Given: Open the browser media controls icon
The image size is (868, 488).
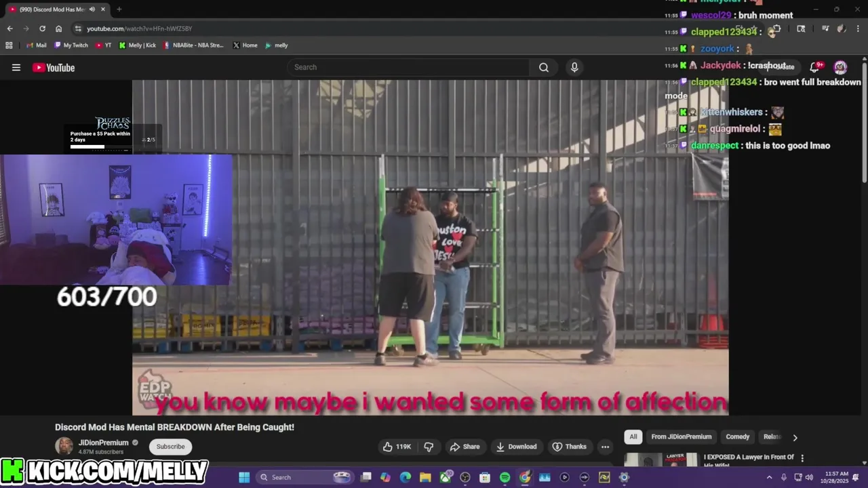Looking at the screenshot, I should pyautogui.click(x=825, y=28).
